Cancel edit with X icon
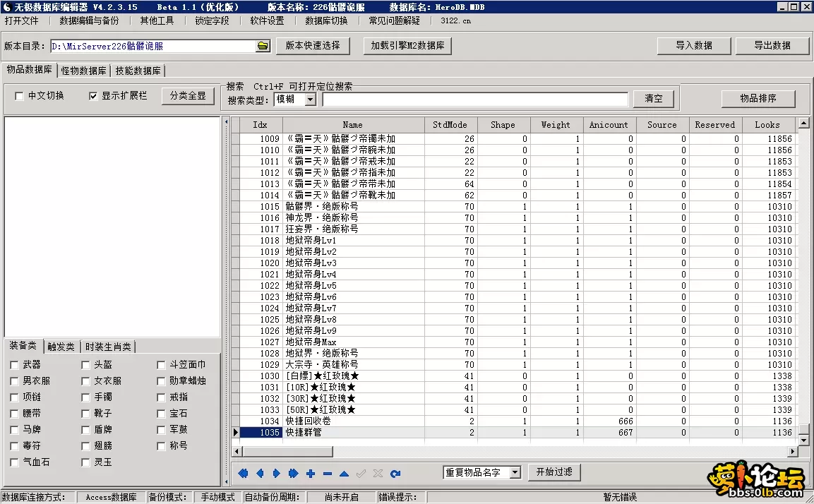The image size is (814, 504). pos(378,474)
